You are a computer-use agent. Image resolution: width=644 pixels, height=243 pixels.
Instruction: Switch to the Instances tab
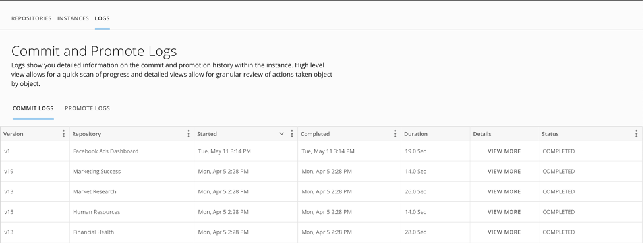pyautogui.click(x=73, y=18)
